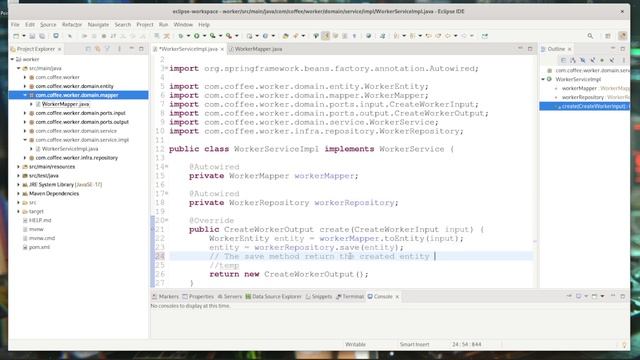
Task: Expand com.coffee.worker.infra.repository package
Action: (x=25, y=158)
